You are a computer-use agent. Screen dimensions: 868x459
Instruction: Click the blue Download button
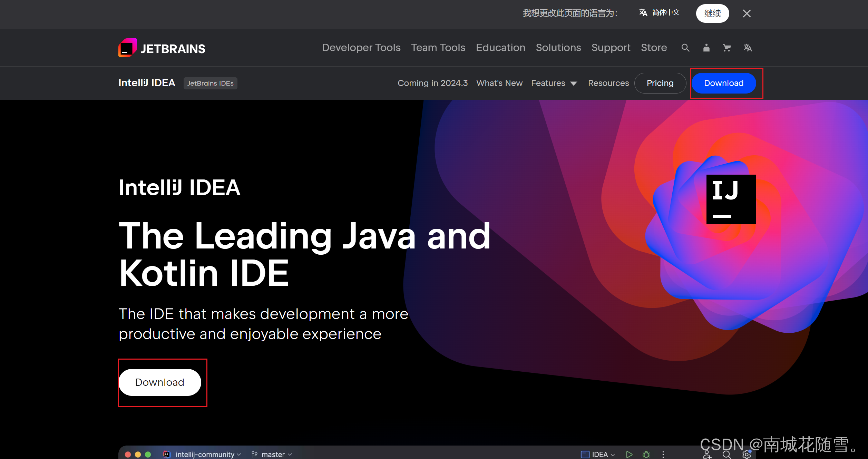[723, 83]
